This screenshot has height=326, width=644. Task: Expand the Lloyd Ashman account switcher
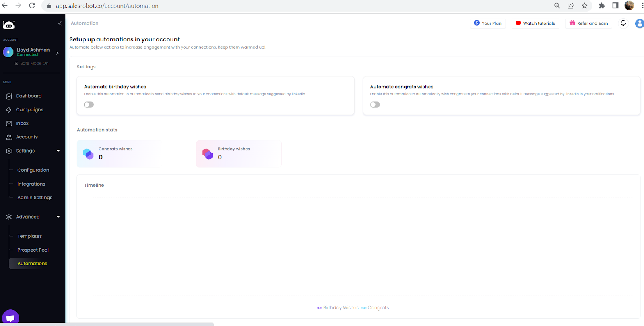(57, 53)
